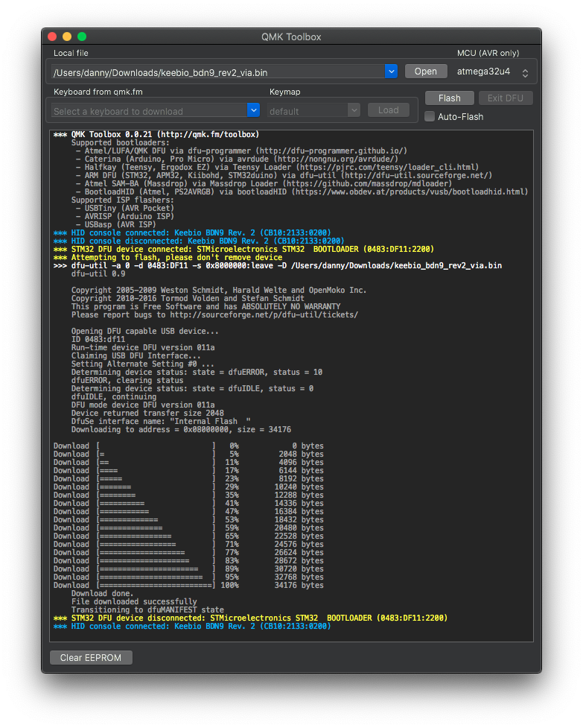This screenshot has width=583, height=728.
Task: Click the QMK Toolbox title bar
Action: click(x=291, y=37)
